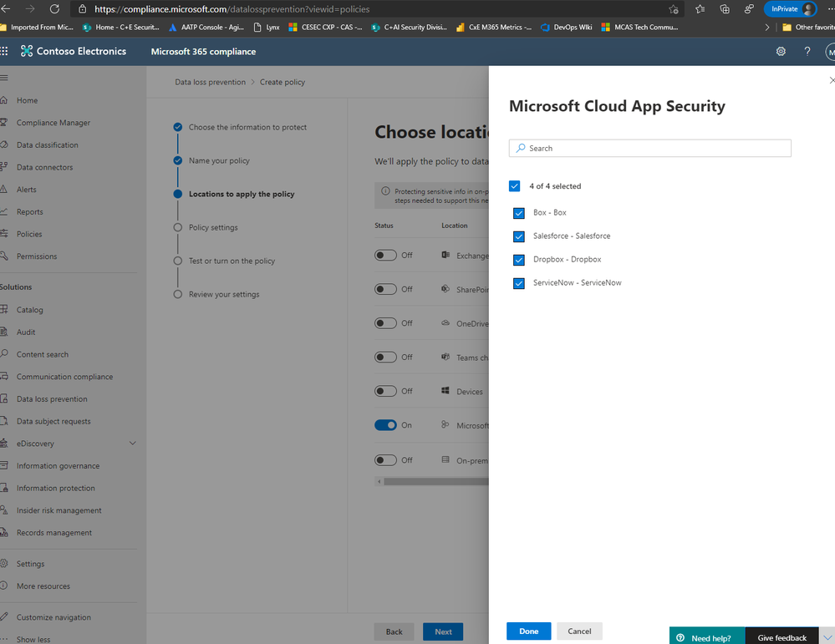Toggle the '4 of 4 selected' checkbox
This screenshot has height=644, width=835.
(x=514, y=185)
